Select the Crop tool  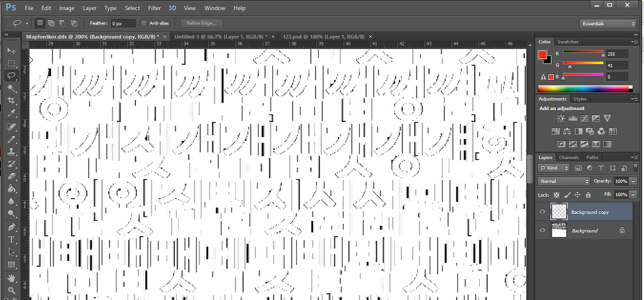click(x=11, y=101)
